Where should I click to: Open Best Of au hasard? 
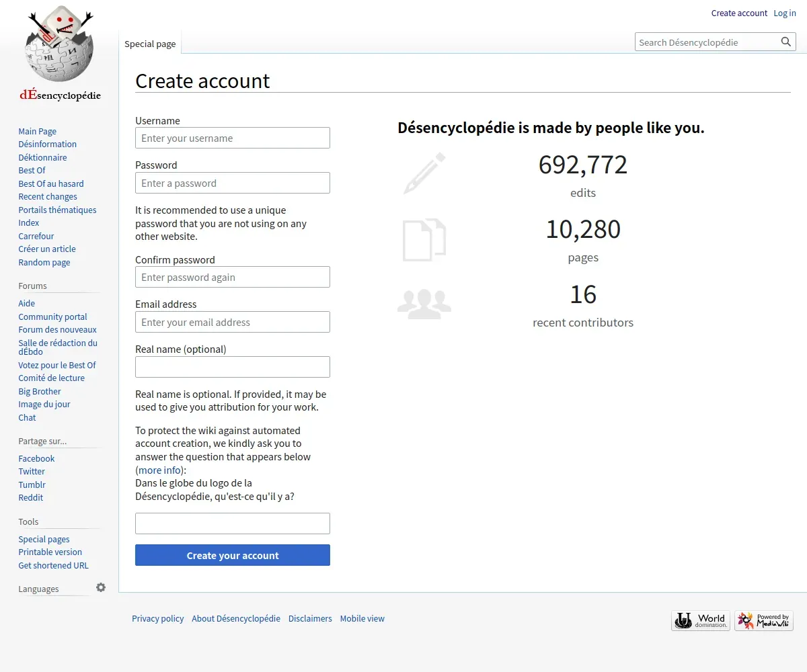[51, 183]
